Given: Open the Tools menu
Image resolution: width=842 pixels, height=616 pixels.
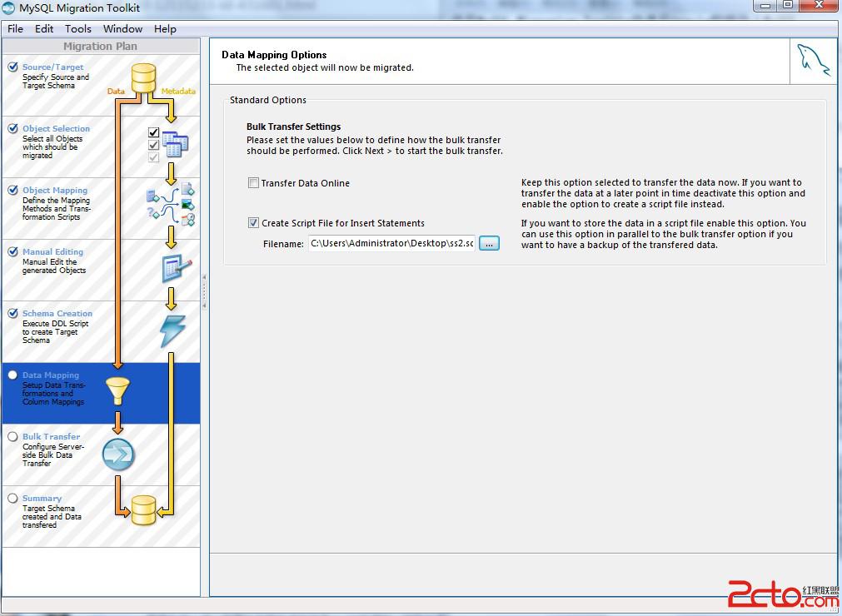Looking at the screenshot, I should [77, 29].
